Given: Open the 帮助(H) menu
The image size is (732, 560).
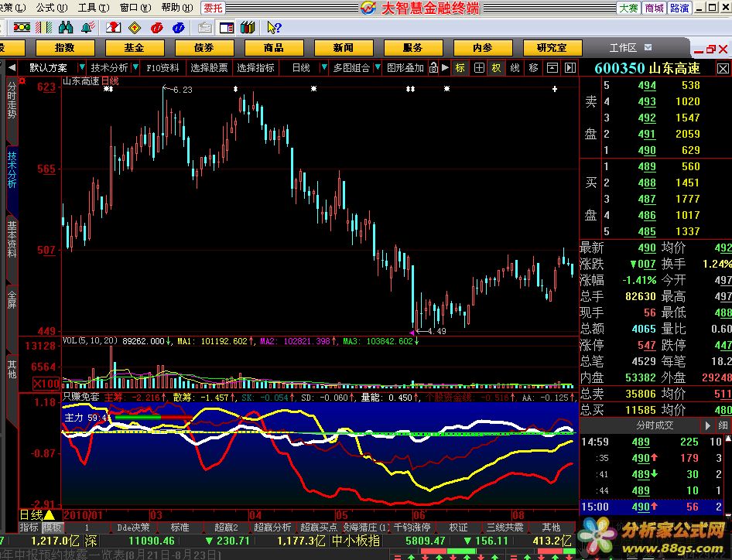Looking at the screenshot, I should (x=177, y=8).
